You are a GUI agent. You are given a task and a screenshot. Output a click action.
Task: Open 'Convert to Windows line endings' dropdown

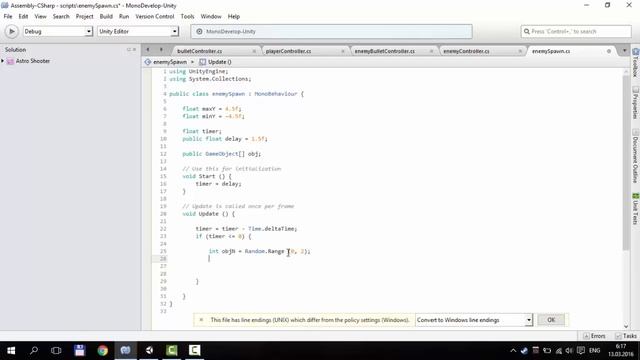(x=473, y=320)
